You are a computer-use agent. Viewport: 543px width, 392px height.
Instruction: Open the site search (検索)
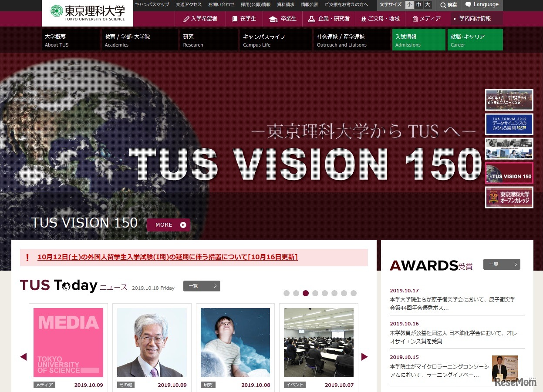coord(448,5)
